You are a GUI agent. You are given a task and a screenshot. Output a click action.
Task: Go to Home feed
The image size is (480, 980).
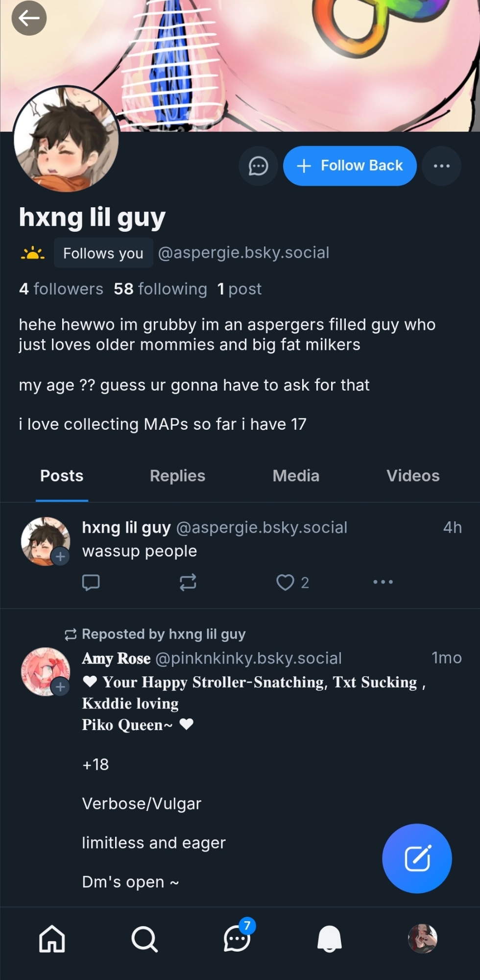(x=52, y=939)
